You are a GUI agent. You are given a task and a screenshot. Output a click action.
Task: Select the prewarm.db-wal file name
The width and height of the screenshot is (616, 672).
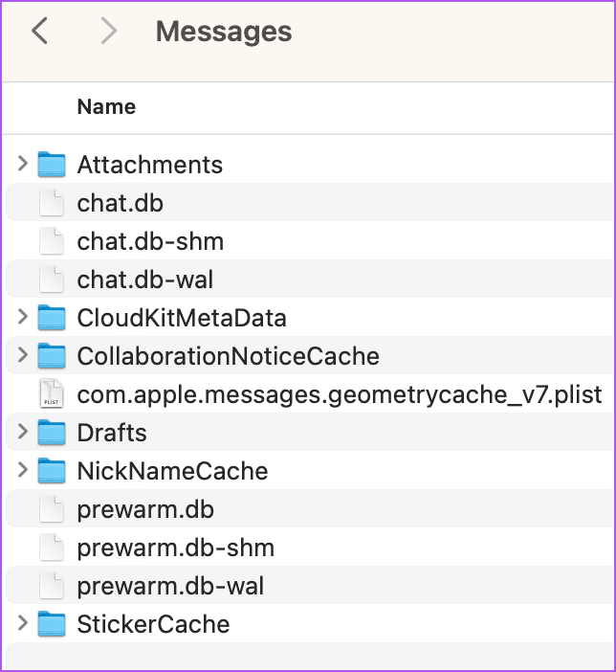170,586
